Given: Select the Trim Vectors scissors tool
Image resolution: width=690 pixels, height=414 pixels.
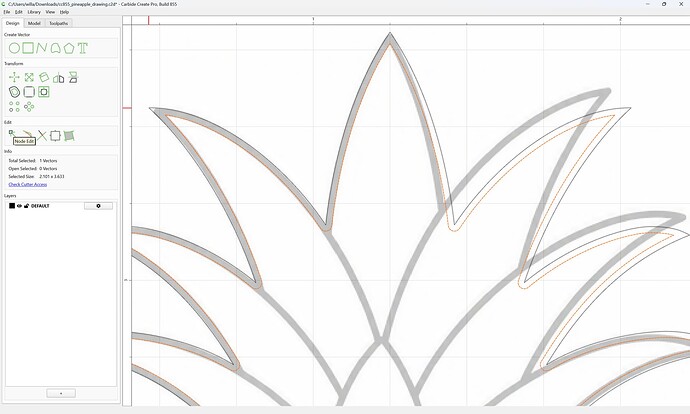Looking at the screenshot, I should pos(42,136).
